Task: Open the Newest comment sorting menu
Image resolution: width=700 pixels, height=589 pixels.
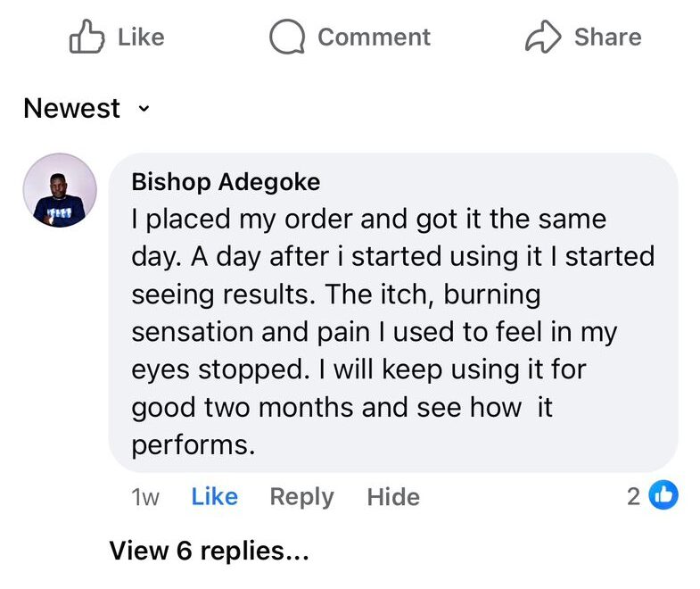Action: click(72, 109)
